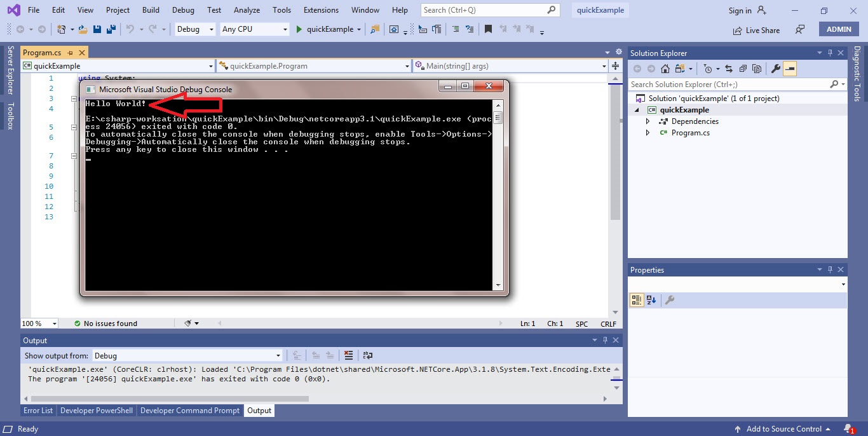Viewport: 868px width, 436px height.
Task: Click the New Project toolbar icon
Action: pos(61,29)
